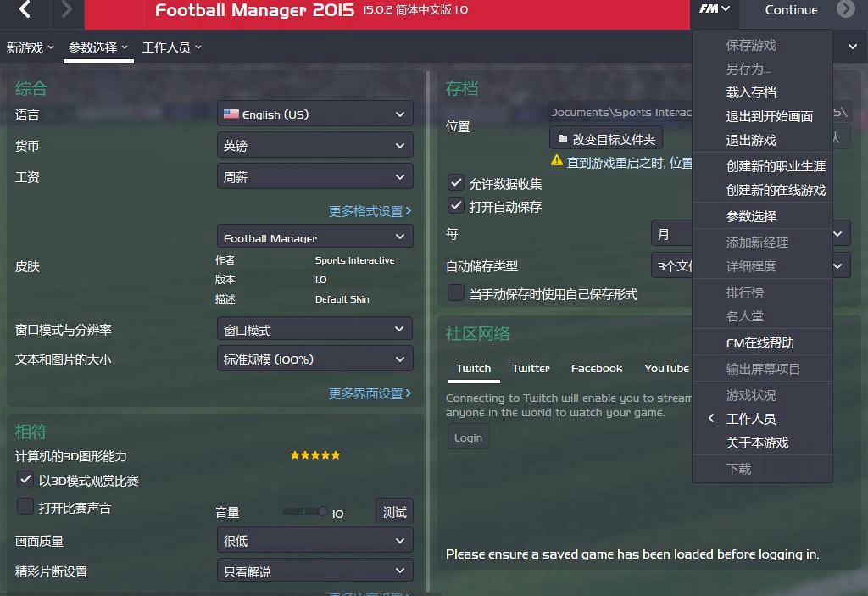Expand the 画面质量 quality dropdown
Screen dimensions: 868x596
(315, 540)
